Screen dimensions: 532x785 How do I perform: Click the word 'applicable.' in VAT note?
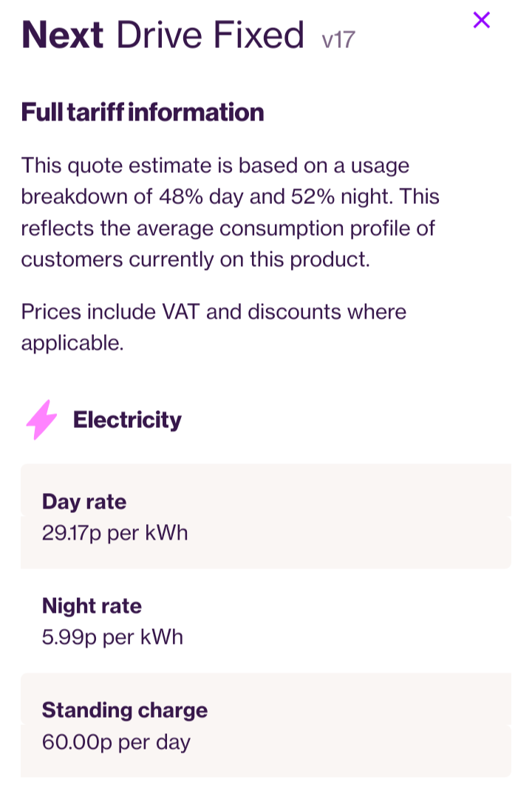pos(72,343)
